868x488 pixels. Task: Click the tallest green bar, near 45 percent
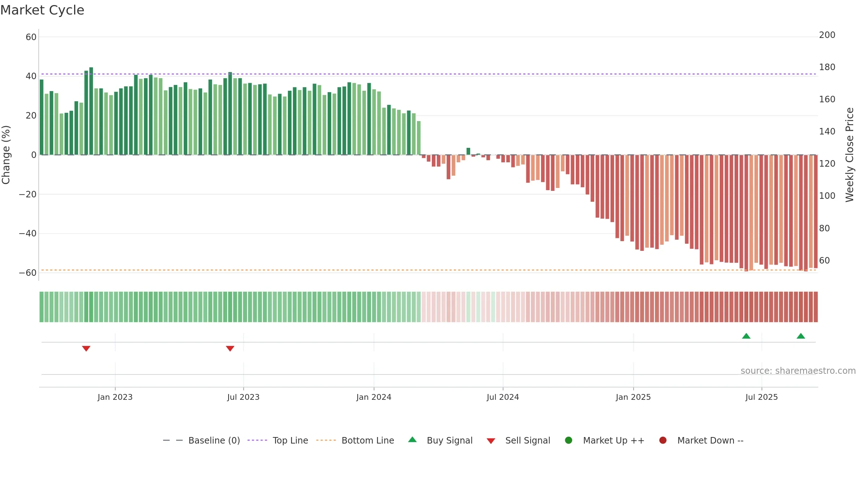tap(91, 111)
